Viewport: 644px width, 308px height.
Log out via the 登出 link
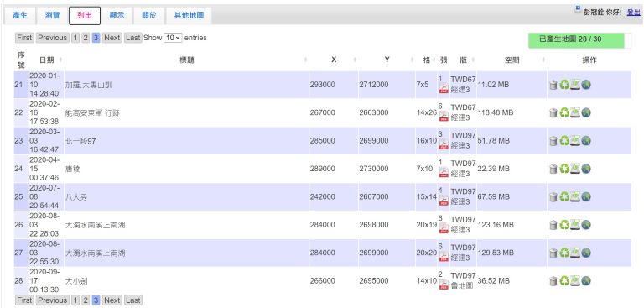point(633,13)
